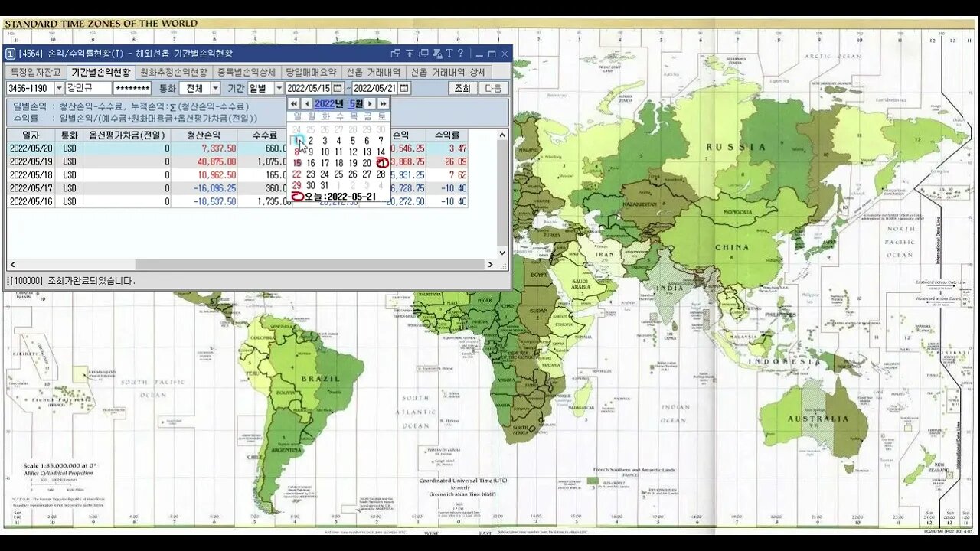Screen dimensions: 980x551
Task: Click the date cell 2022/05/19
Action: pos(31,161)
